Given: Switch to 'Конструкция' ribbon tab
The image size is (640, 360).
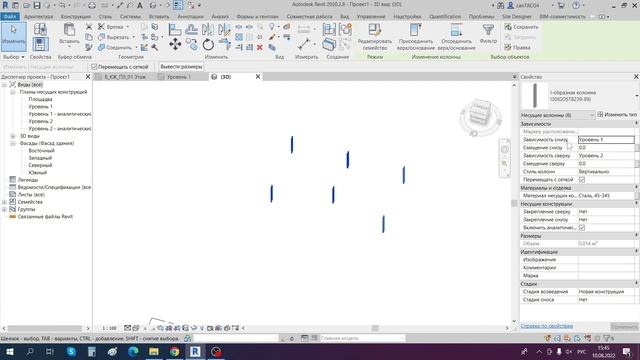Looking at the screenshot, I should pos(76,17).
